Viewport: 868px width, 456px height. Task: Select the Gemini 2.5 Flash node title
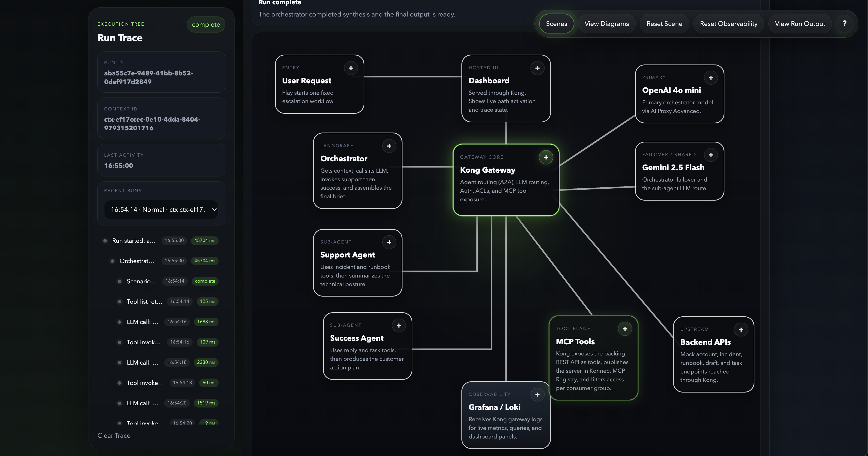click(x=673, y=167)
